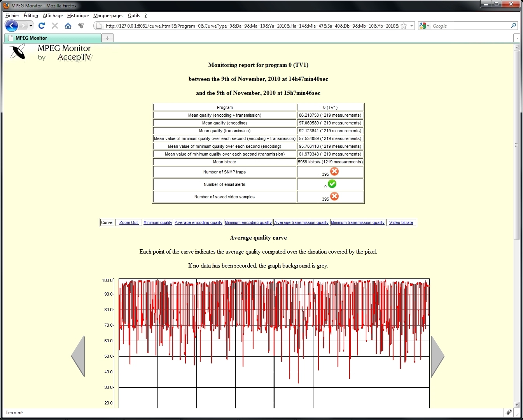
Task: Open the Fichier menu
Action: 12,16
